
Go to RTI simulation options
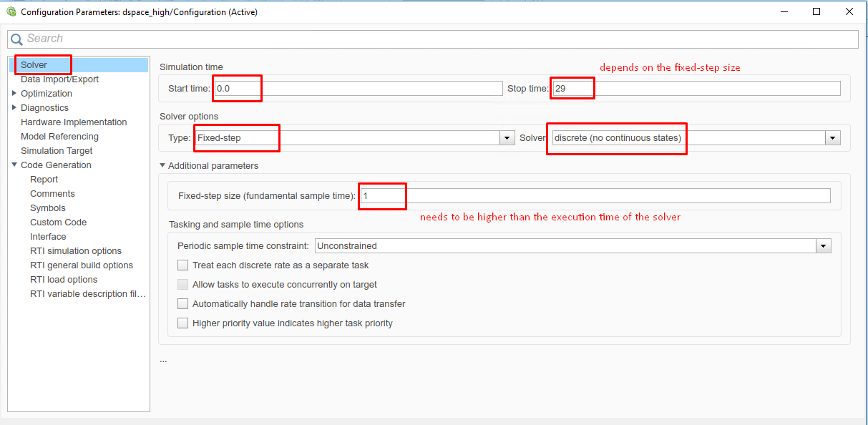click(75, 251)
